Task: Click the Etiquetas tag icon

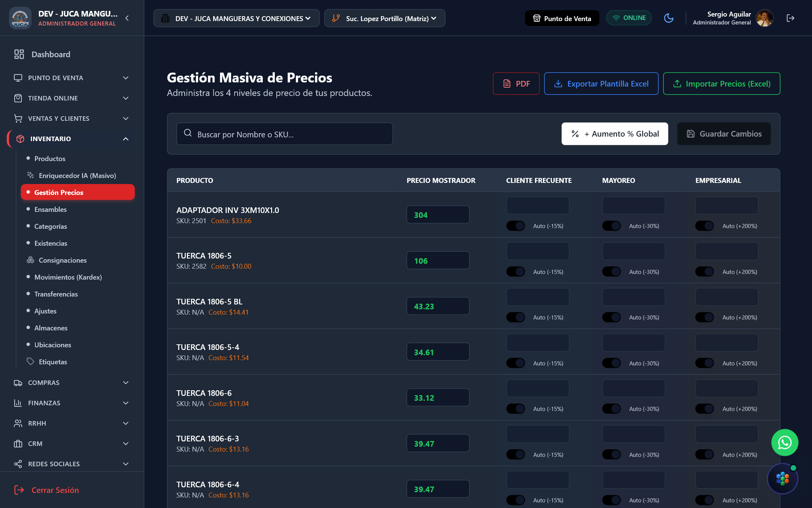Action: [30, 361]
